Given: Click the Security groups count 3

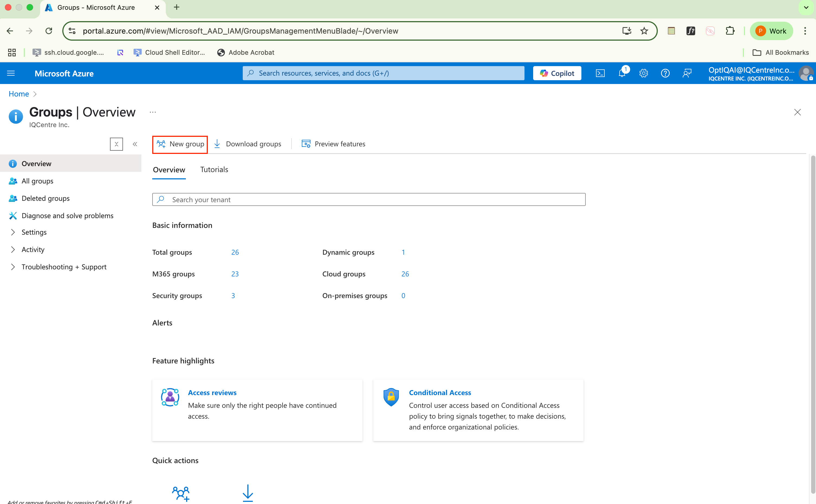Looking at the screenshot, I should (x=233, y=296).
